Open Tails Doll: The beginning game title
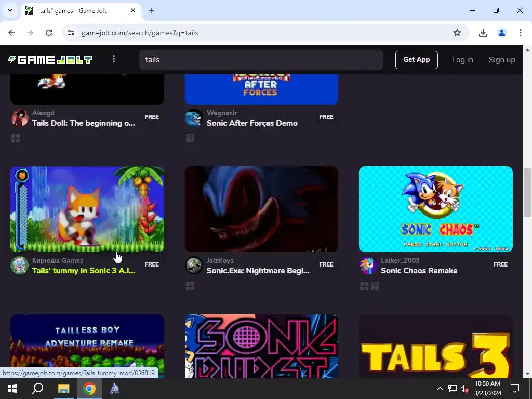This screenshot has width=532, height=399. 84,123
